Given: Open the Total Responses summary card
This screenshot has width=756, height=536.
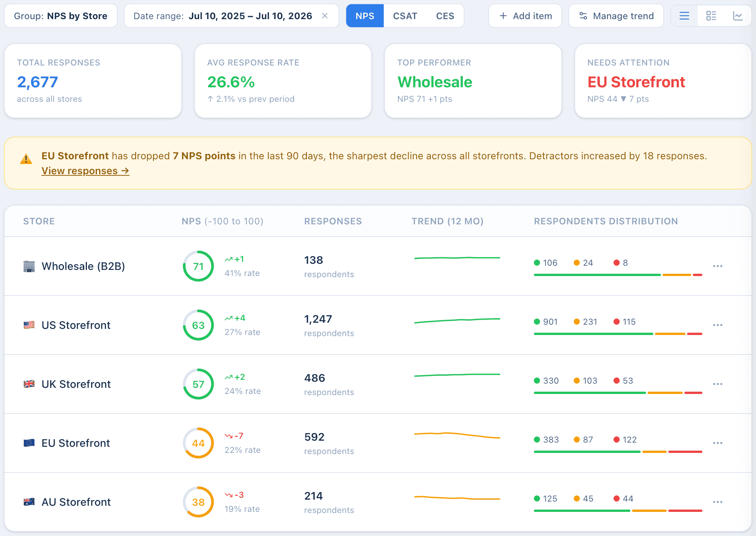Looking at the screenshot, I should tap(93, 81).
